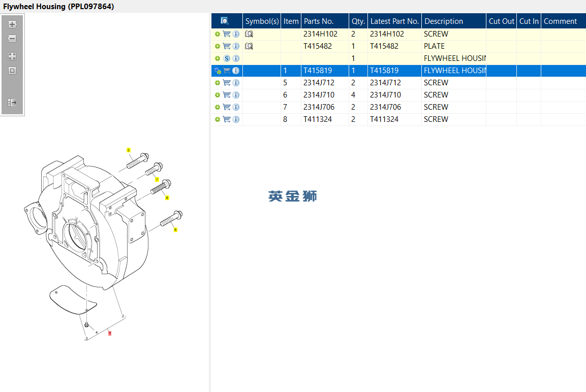The image size is (586, 392).
Task: Select part number T415482 cell
Action: click(325, 46)
